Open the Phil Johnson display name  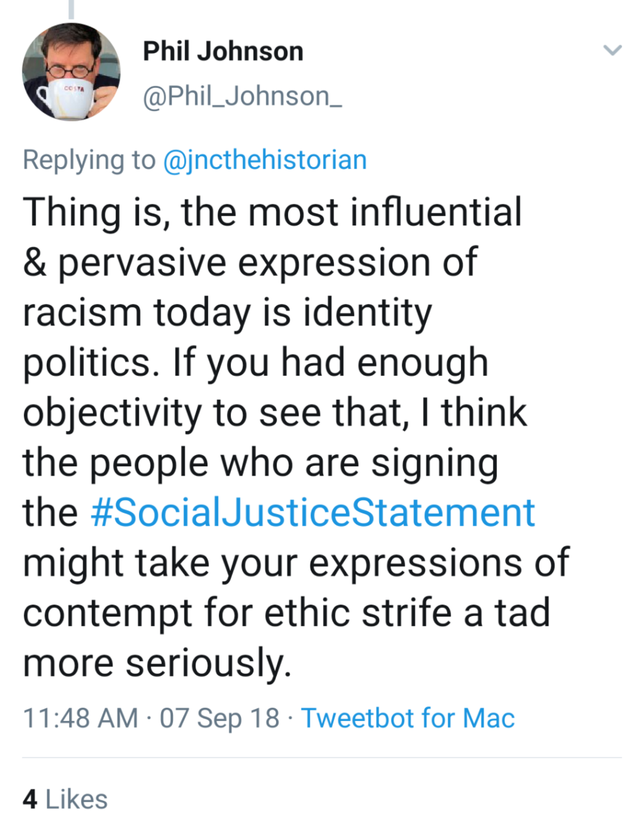point(223,52)
